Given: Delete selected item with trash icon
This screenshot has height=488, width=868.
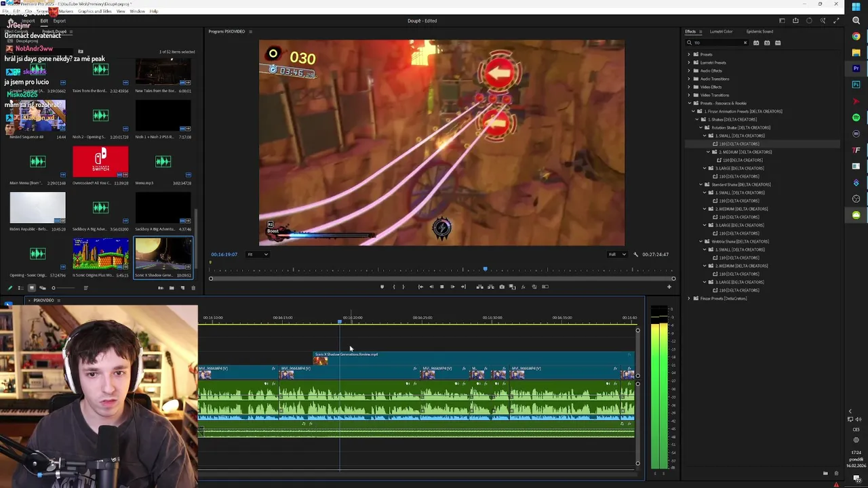Looking at the screenshot, I should (x=193, y=288).
